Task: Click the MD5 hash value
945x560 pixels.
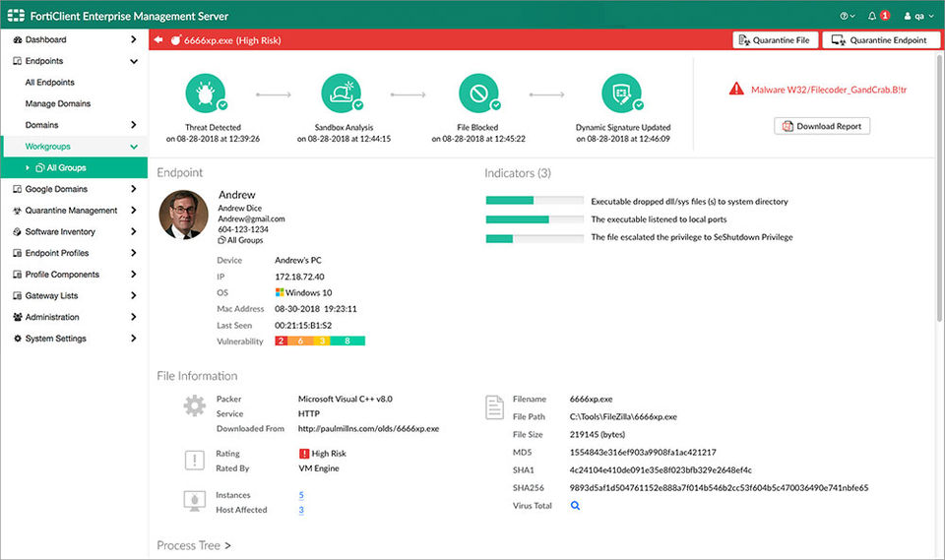Action: (643, 452)
